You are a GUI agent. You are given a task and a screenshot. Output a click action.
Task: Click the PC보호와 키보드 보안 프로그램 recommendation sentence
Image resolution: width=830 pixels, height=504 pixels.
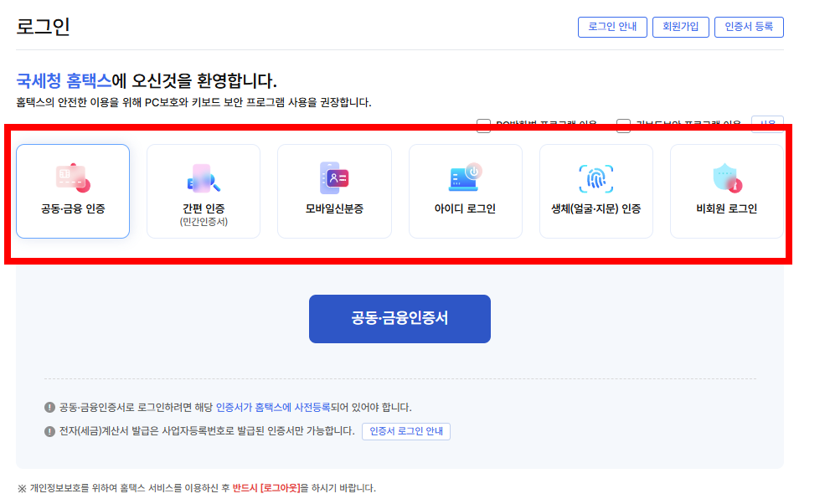tap(193, 102)
